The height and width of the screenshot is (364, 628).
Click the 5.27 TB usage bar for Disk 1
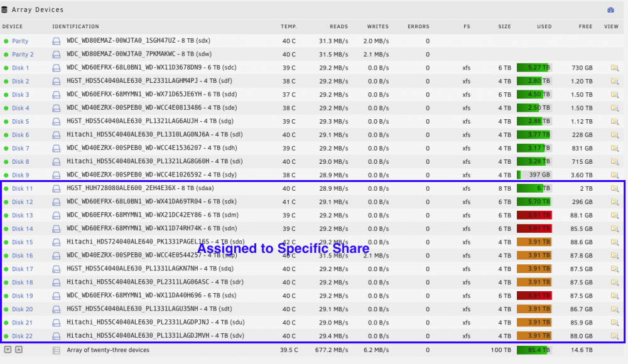[x=534, y=68]
